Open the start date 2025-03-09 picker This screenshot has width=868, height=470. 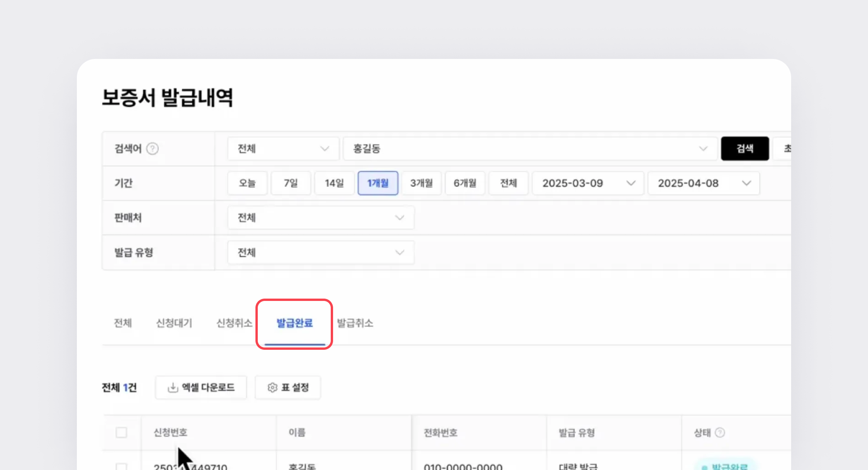tap(588, 183)
